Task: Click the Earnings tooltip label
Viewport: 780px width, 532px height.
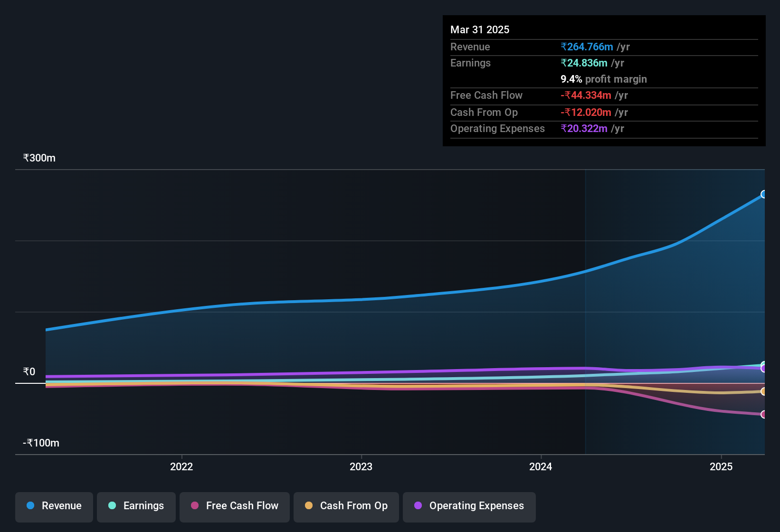Action: (470, 63)
